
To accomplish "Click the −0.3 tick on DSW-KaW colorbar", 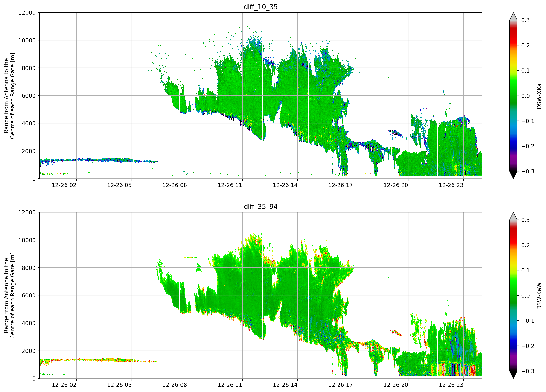I will click(x=528, y=371).
